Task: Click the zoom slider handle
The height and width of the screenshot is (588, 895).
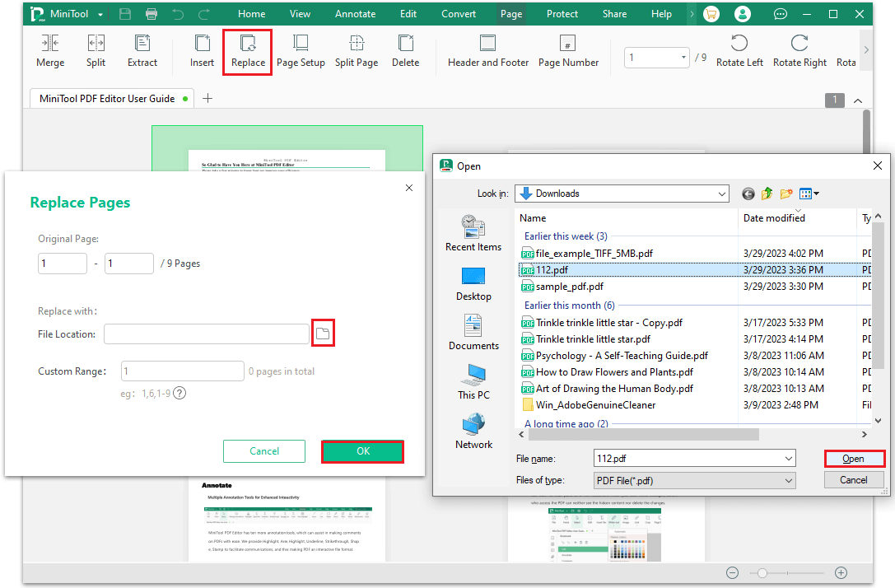Action: click(762, 572)
